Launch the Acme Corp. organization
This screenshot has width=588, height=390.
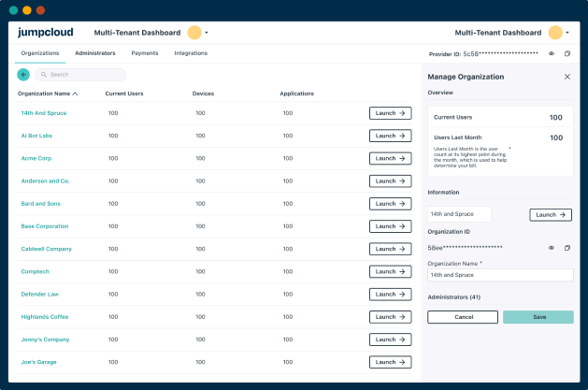point(390,158)
